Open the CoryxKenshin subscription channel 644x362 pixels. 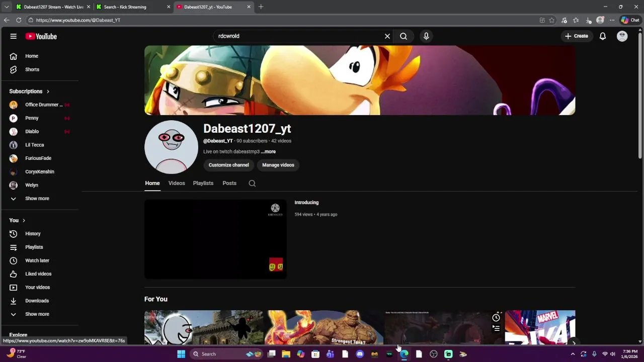[x=39, y=172]
